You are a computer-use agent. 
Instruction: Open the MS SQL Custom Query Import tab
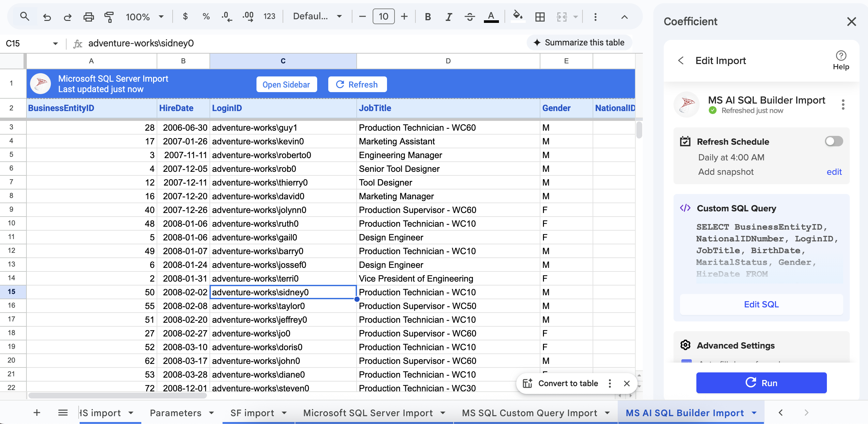click(x=529, y=413)
